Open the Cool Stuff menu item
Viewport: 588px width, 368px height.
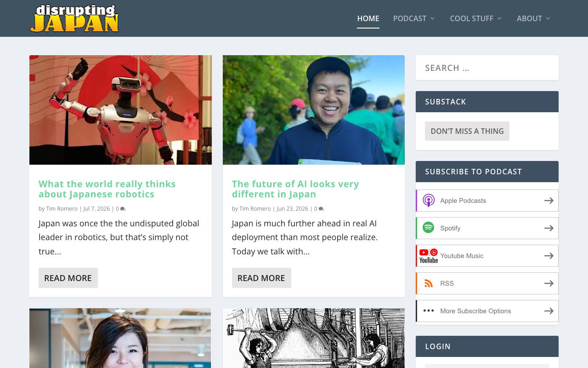(x=471, y=18)
